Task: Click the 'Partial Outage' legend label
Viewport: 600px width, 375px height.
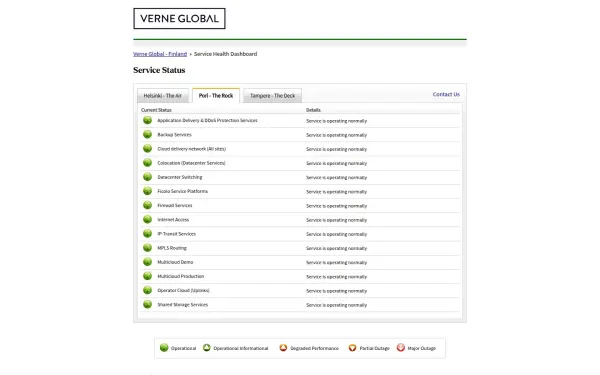Action: [374, 348]
